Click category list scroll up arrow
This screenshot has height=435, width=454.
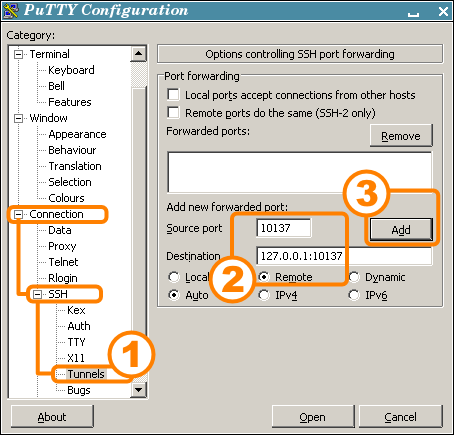click(x=138, y=54)
